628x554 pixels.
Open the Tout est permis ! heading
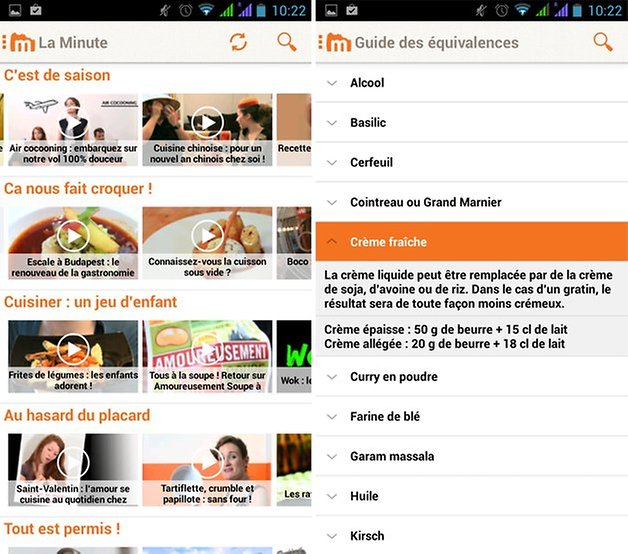click(x=62, y=529)
